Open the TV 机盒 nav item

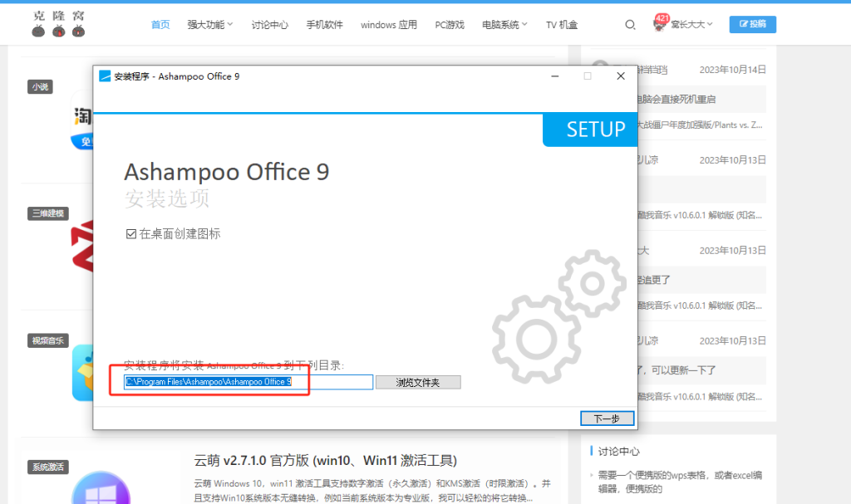tap(562, 24)
